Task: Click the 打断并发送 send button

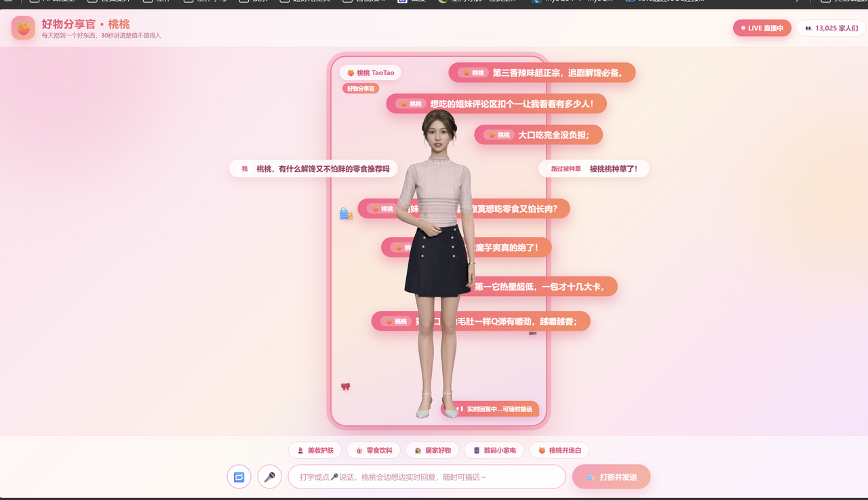Action: [x=612, y=477]
